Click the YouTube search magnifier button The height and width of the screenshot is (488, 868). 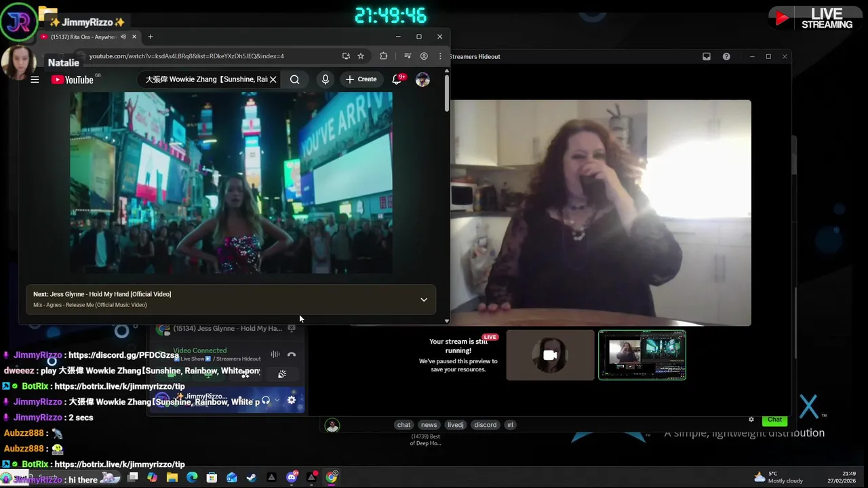(294, 79)
